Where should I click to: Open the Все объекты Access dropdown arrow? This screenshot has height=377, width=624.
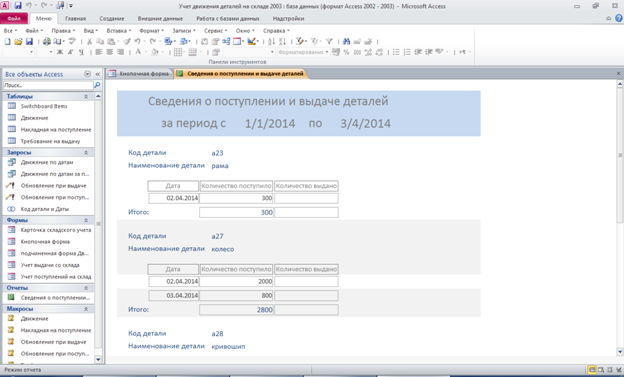[87, 74]
